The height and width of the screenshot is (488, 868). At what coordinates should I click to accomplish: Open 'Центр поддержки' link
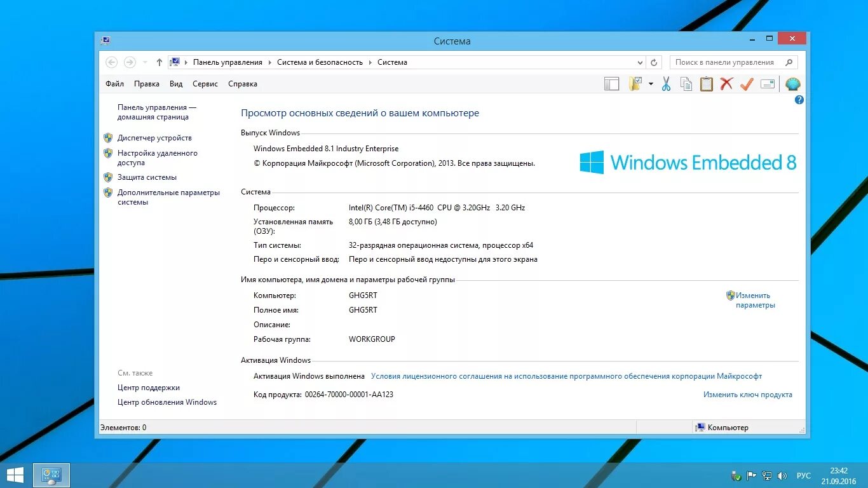pyautogui.click(x=149, y=388)
